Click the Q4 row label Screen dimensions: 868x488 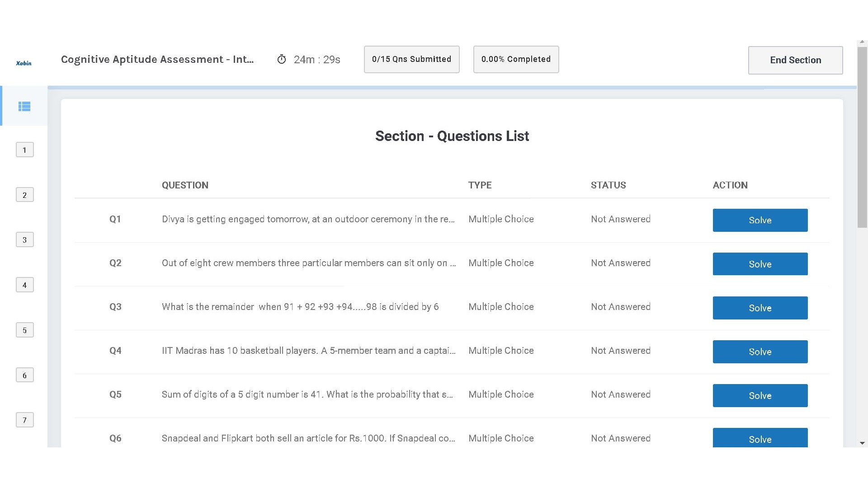pos(115,351)
